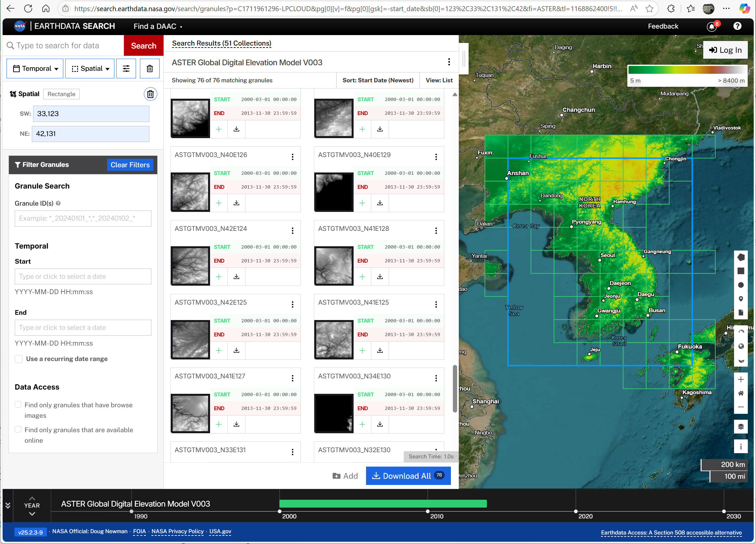This screenshot has height=544, width=756.
Task: Remove spatial filter with trash icon
Action: coord(150,94)
